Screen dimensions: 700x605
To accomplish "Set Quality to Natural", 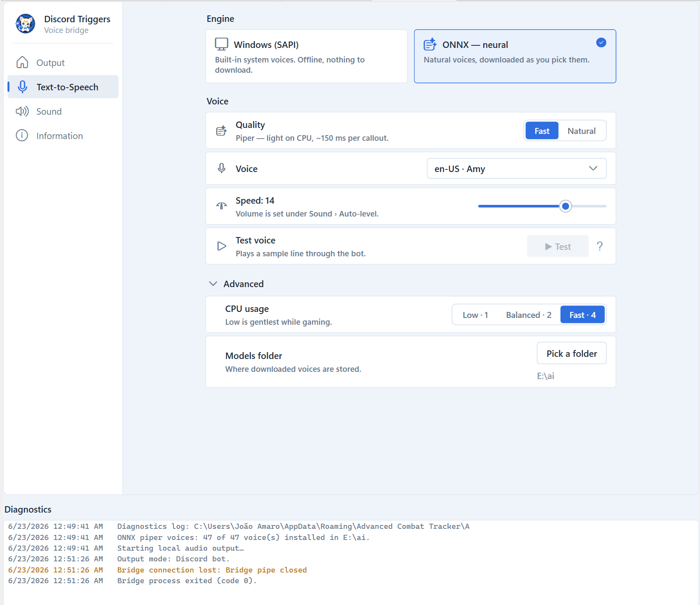I will [x=581, y=131].
